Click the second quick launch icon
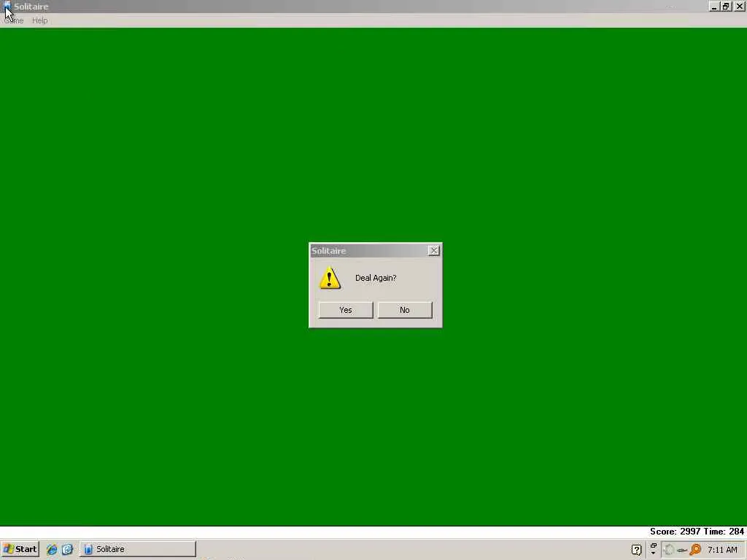This screenshot has width=747, height=560. [x=67, y=550]
